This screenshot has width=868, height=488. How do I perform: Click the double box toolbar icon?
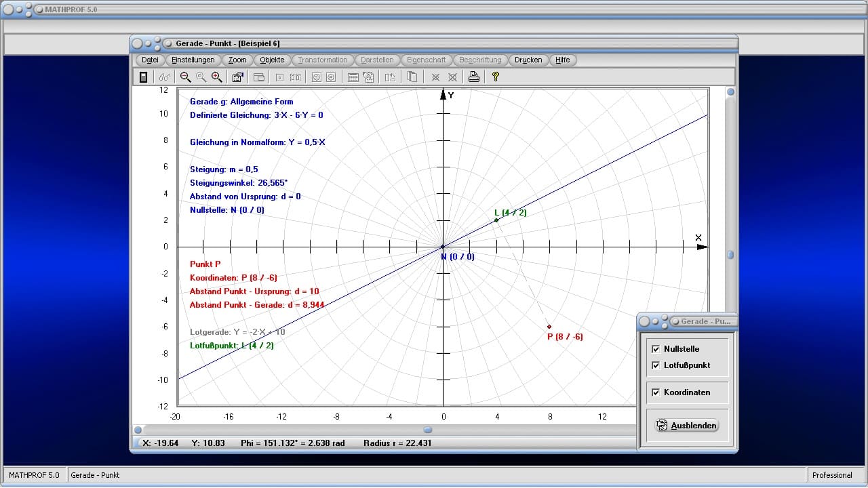pos(295,77)
